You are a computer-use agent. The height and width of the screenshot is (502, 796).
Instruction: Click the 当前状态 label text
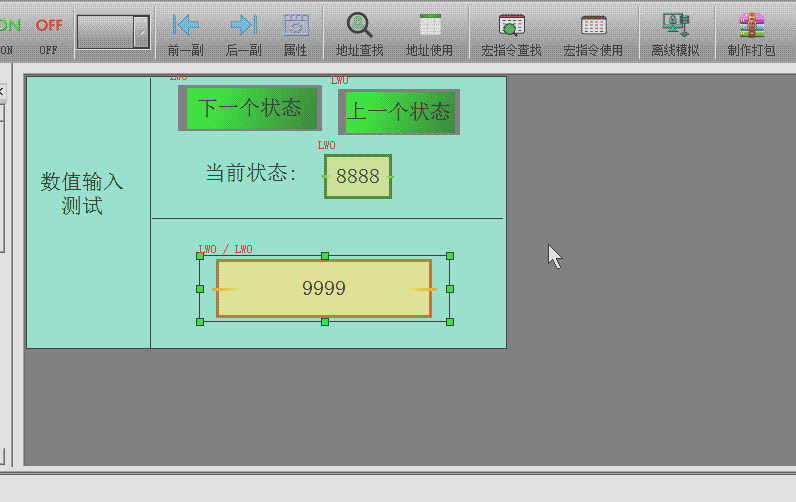(x=251, y=173)
